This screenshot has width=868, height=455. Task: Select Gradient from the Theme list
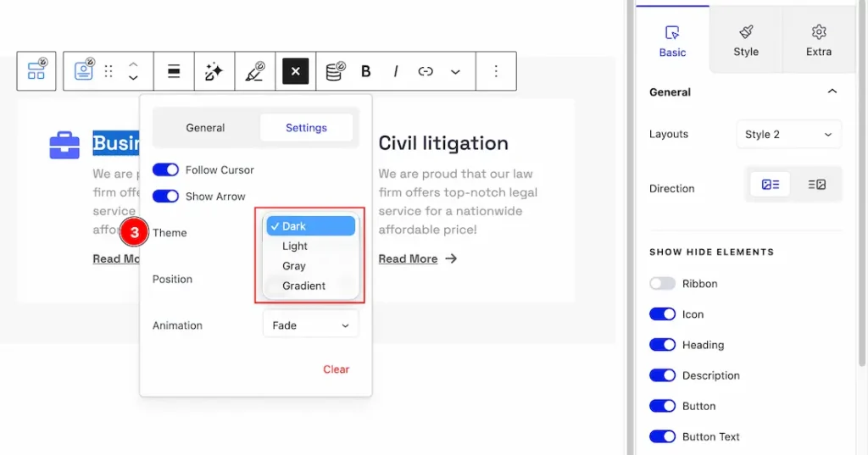click(x=303, y=286)
